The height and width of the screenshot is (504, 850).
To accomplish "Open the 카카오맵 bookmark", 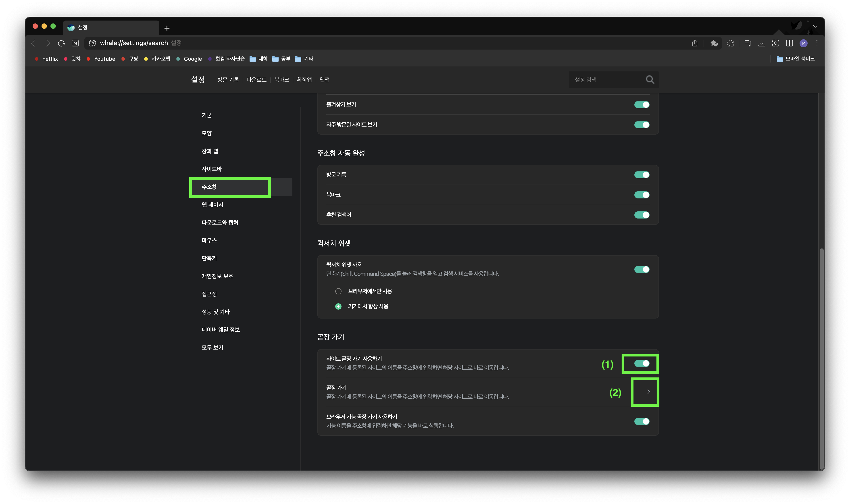I will click(x=157, y=59).
